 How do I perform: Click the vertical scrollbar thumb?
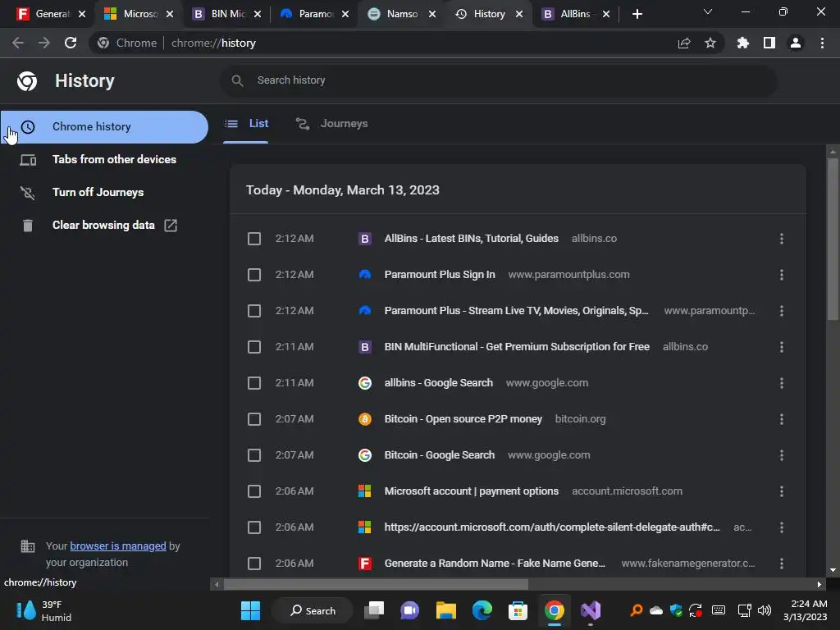tap(833, 239)
